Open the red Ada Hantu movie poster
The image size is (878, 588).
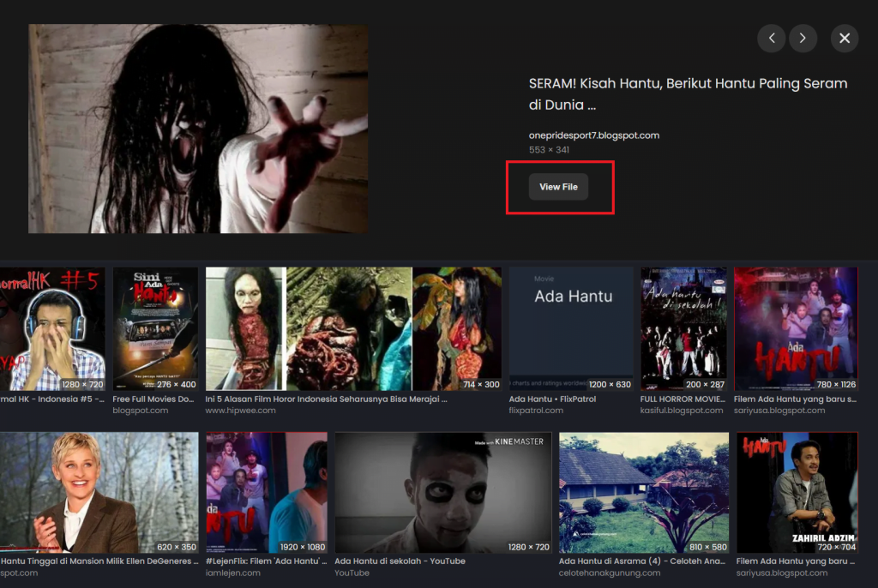(796, 329)
